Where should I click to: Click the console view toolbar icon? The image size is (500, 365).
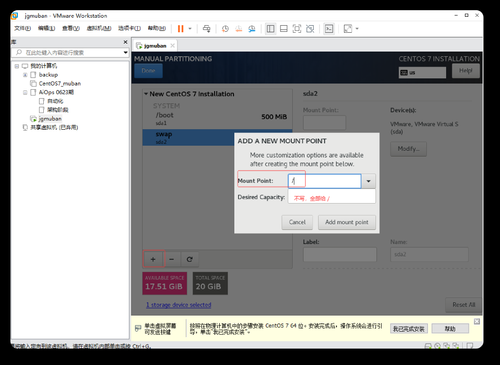[x=329, y=29]
